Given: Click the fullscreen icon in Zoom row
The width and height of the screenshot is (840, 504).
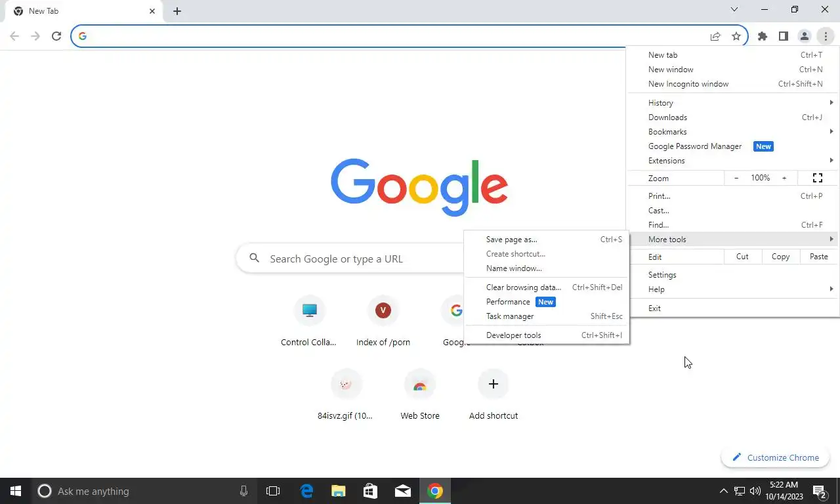Looking at the screenshot, I should click(x=818, y=178).
